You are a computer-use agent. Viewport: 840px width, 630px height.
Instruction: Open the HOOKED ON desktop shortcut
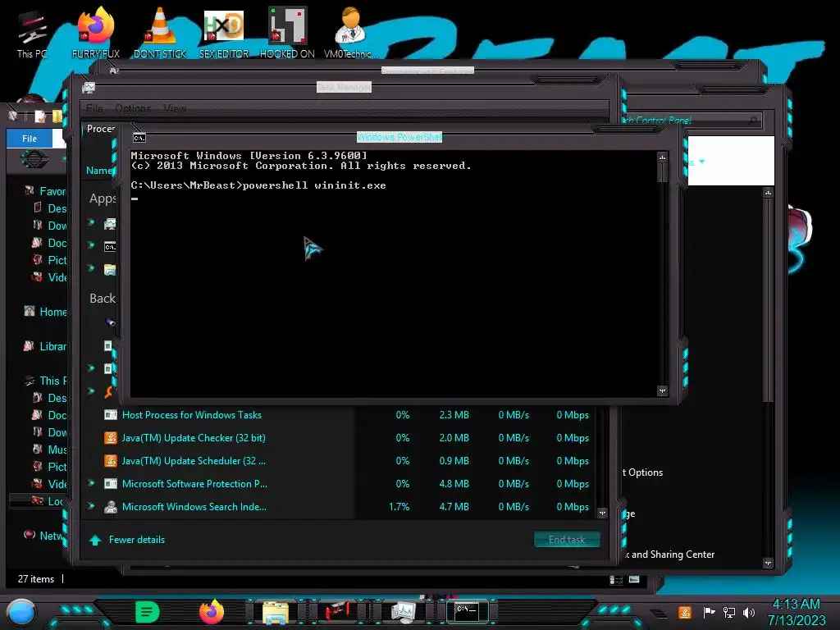(x=287, y=33)
